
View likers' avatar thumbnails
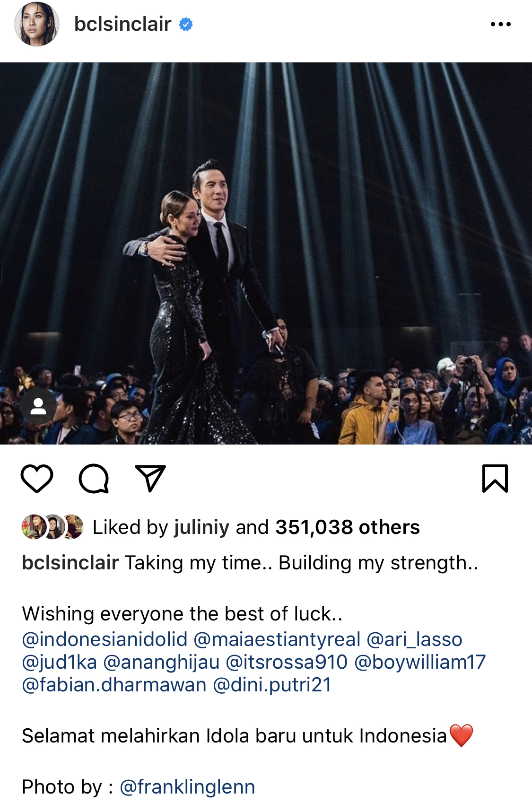(x=52, y=527)
